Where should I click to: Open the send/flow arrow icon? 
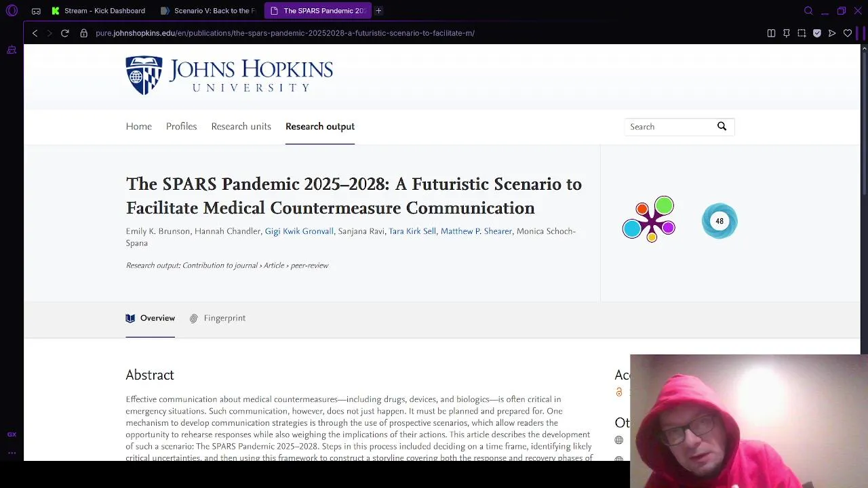tap(832, 33)
